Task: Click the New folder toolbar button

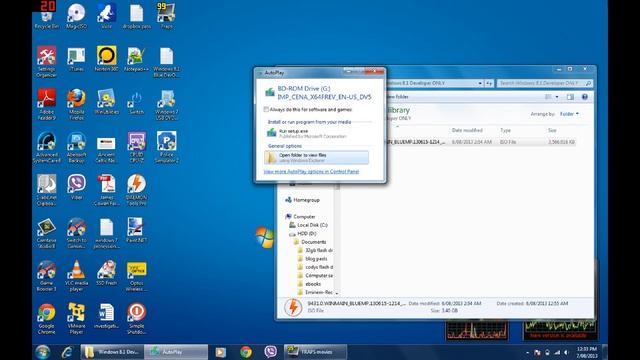Action: click(398, 97)
